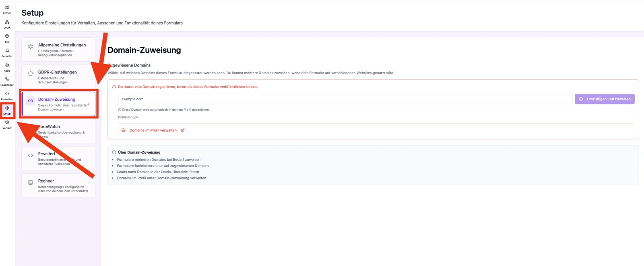Click link icon of Domain-Zuweisung
Image resolution: width=644 pixels, height=266 pixels.
(31, 101)
